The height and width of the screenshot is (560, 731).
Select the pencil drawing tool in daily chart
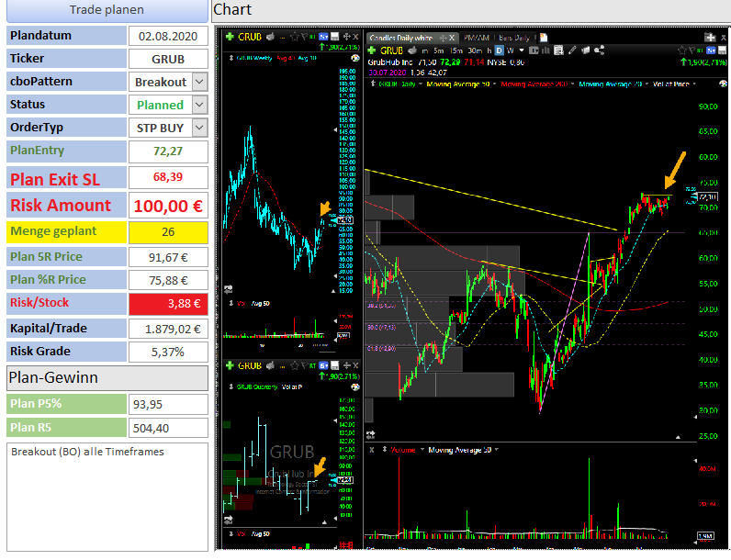coord(572,50)
